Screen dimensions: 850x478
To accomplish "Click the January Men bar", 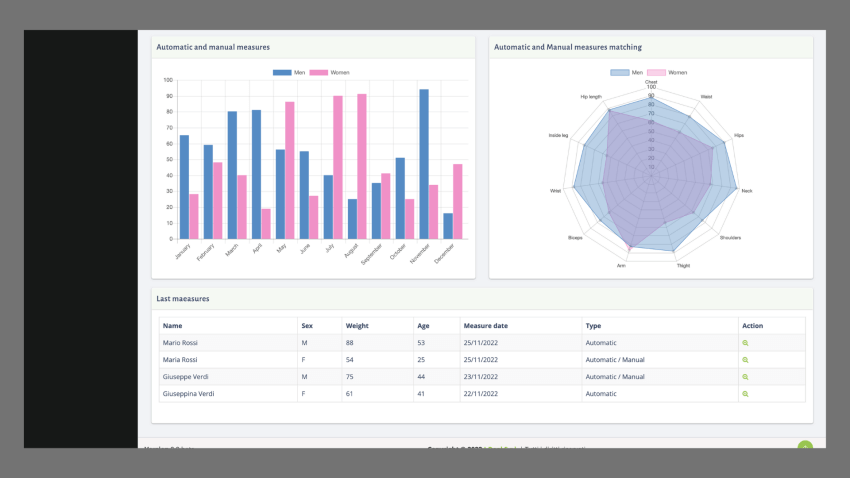I will click(184, 187).
